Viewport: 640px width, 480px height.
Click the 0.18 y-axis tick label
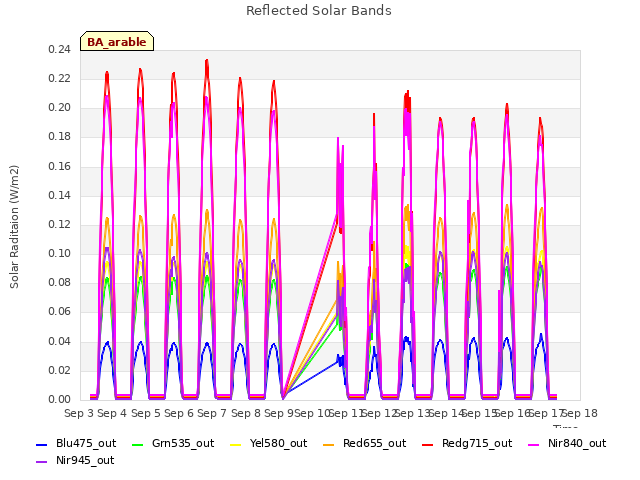coord(59,137)
